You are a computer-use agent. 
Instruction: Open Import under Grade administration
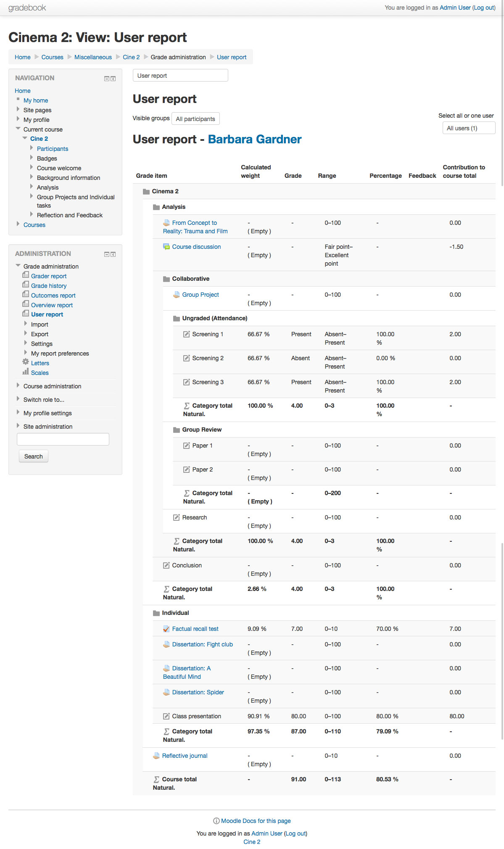[40, 324]
